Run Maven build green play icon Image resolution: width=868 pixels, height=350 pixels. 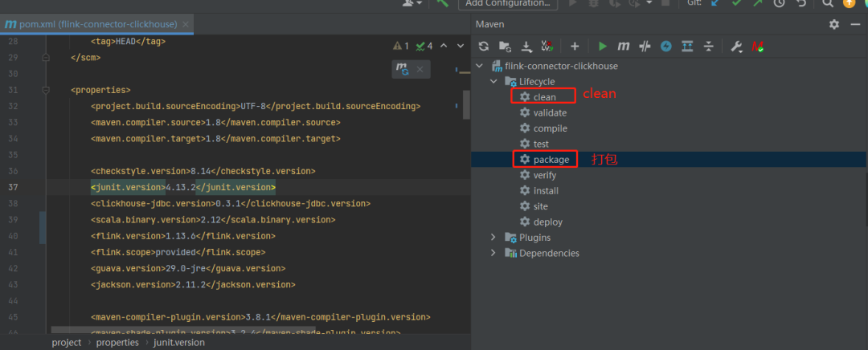603,47
